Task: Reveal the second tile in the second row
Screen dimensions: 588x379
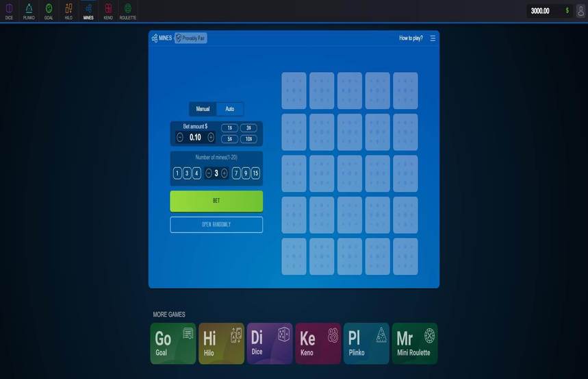Action: (x=322, y=132)
